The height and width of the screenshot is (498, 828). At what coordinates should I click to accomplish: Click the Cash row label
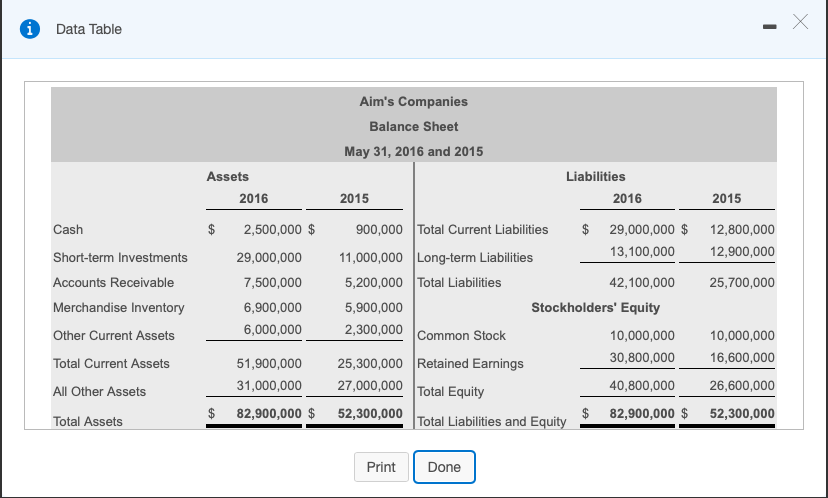click(68, 230)
